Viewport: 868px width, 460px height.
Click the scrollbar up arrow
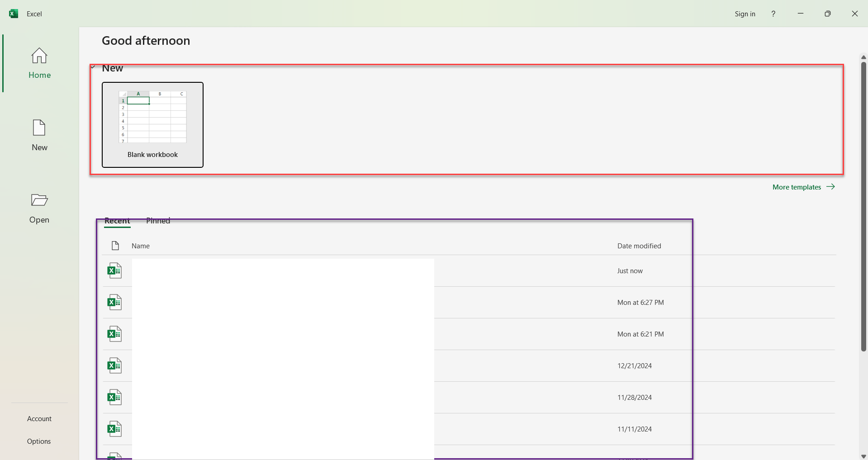point(863,57)
